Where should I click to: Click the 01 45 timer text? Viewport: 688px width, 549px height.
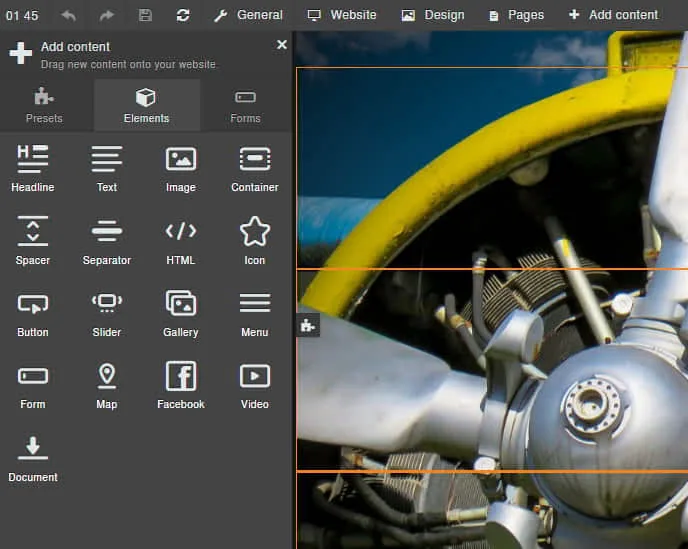coord(22,16)
